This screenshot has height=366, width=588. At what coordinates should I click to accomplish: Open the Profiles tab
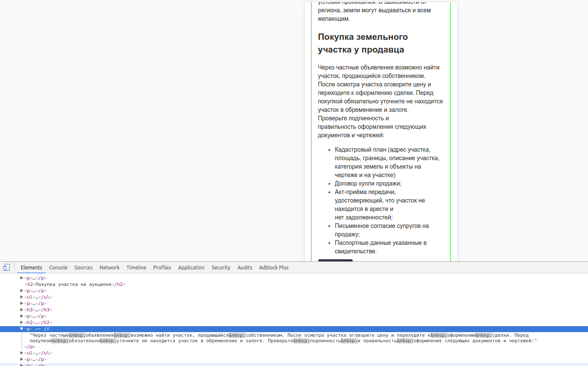click(x=162, y=267)
